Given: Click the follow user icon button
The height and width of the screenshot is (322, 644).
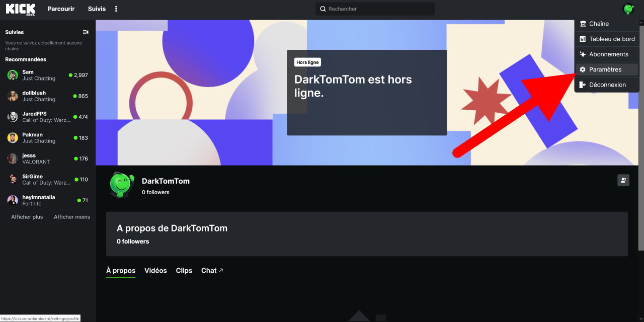Looking at the screenshot, I should [623, 180].
